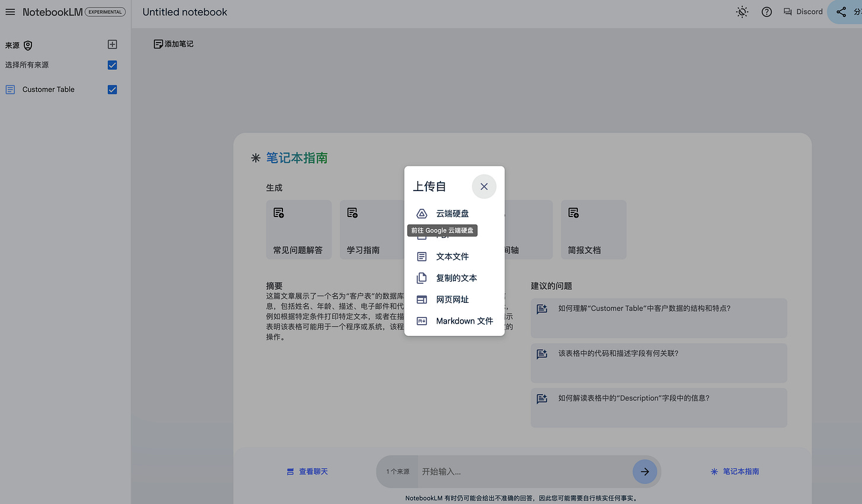This screenshot has width=862, height=504.
Task: Click the icon beside the code and description fields question
Action: point(542,354)
